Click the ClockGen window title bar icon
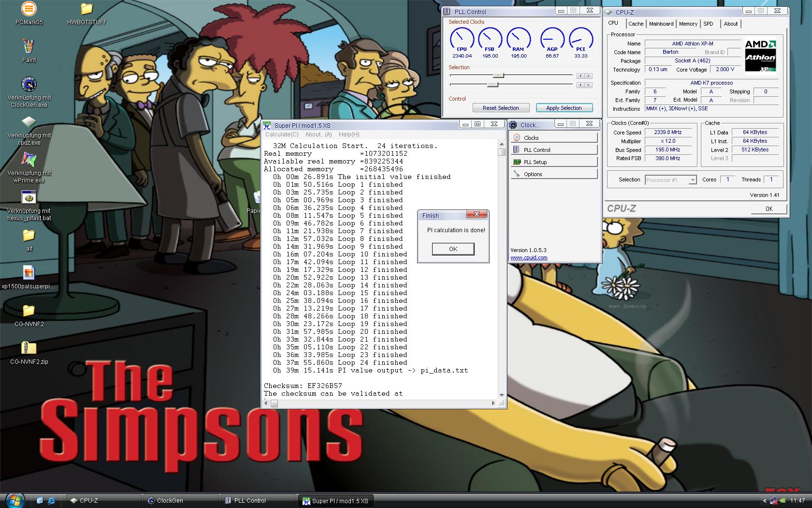The image size is (812, 508). coord(513,125)
